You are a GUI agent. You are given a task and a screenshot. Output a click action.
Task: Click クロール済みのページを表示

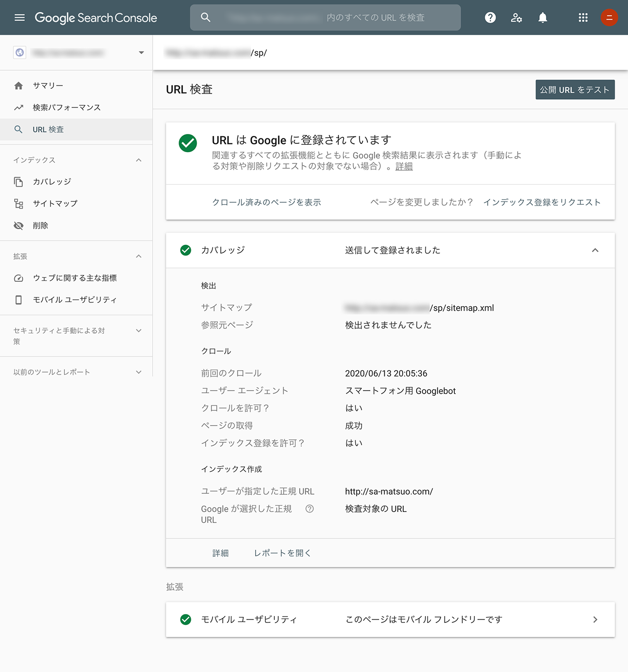click(266, 202)
